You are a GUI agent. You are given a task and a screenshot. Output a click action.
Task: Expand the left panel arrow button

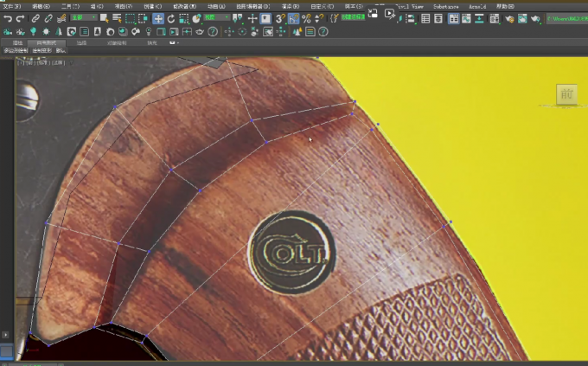coord(5,335)
